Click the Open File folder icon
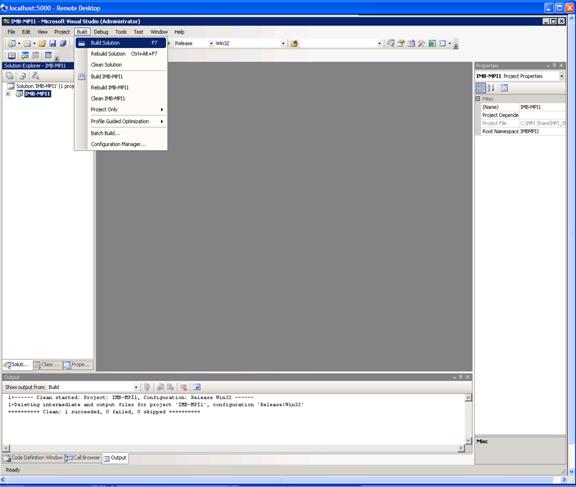Viewport: 576px width, 487px height. [42, 44]
